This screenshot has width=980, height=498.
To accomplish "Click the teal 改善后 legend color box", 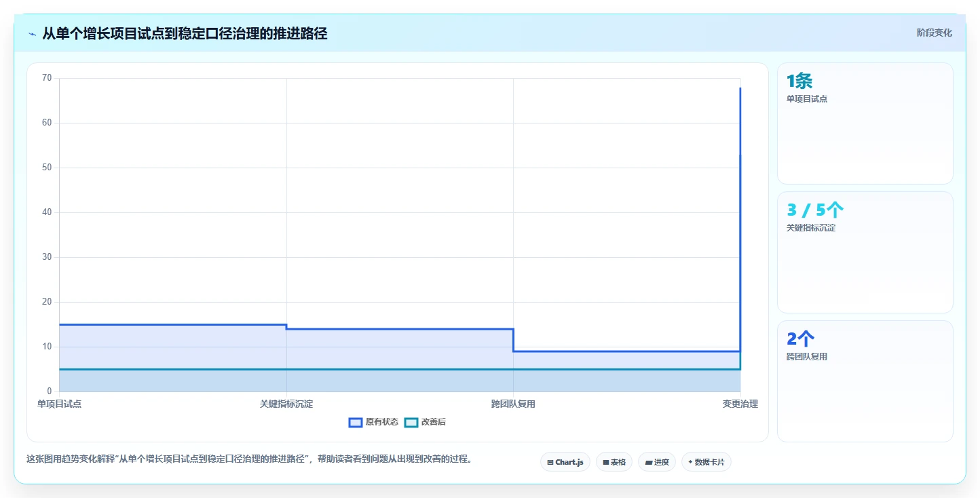I will (x=411, y=422).
